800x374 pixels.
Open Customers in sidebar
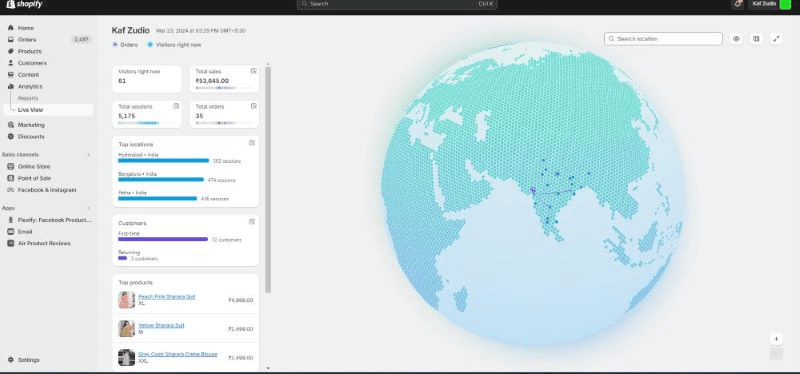pos(32,63)
